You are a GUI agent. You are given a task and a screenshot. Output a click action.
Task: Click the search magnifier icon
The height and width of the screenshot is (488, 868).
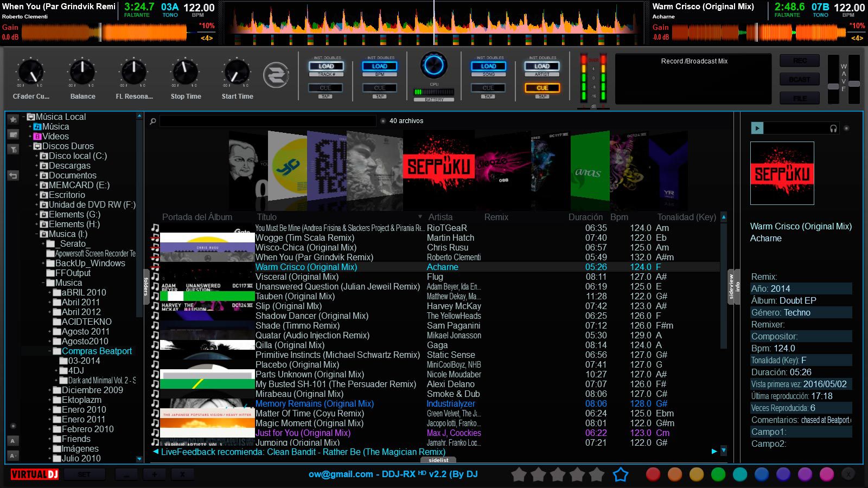coord(153,121)
